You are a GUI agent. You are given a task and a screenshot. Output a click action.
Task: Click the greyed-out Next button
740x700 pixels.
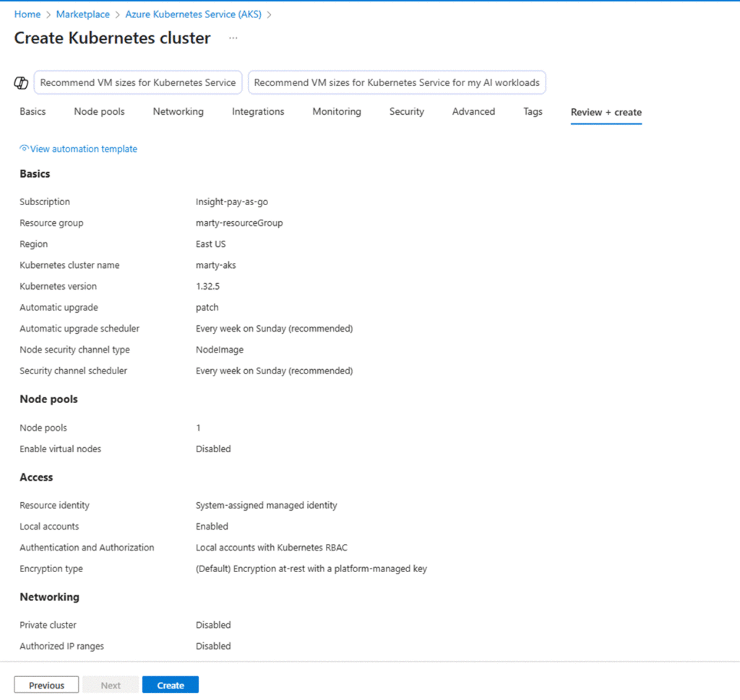[111, 686]
